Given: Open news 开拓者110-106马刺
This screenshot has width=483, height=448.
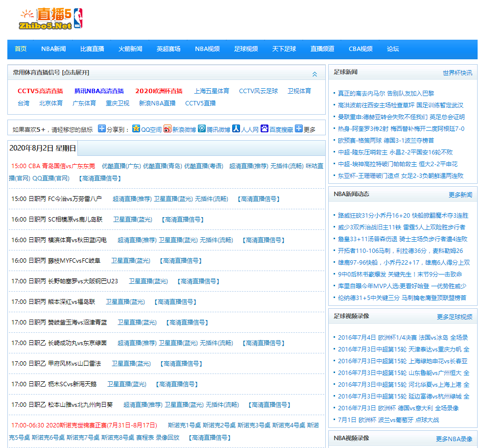Looking at the screenshot, I should coord(400,250).
